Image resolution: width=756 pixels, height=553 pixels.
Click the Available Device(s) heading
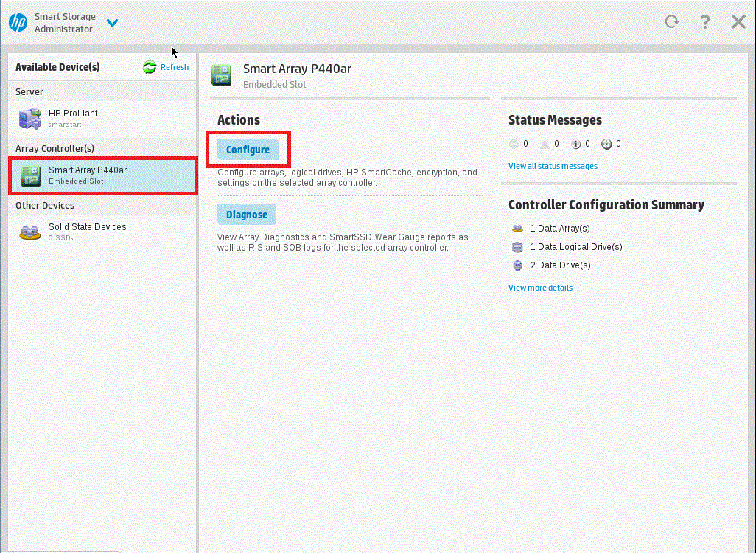(x=57, y=67)
